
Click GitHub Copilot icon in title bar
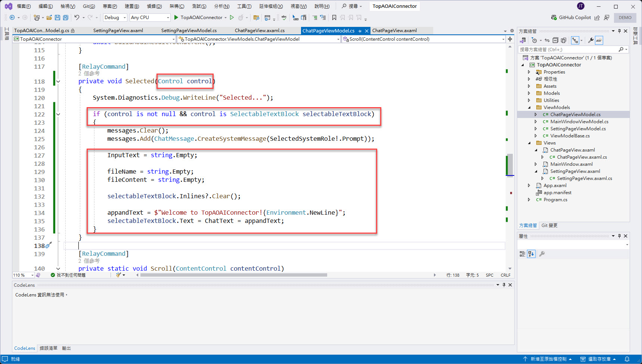click(554, 18)
